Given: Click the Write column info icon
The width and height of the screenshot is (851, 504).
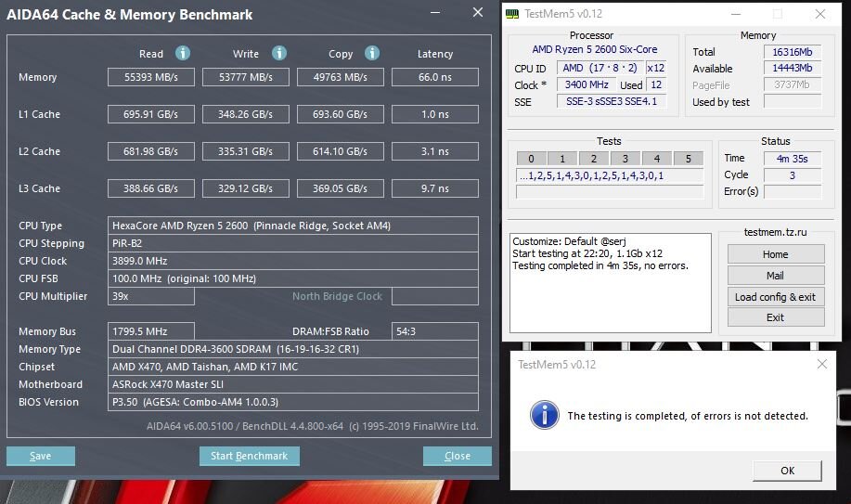Looking at the screenshot, I should (279, 53).
